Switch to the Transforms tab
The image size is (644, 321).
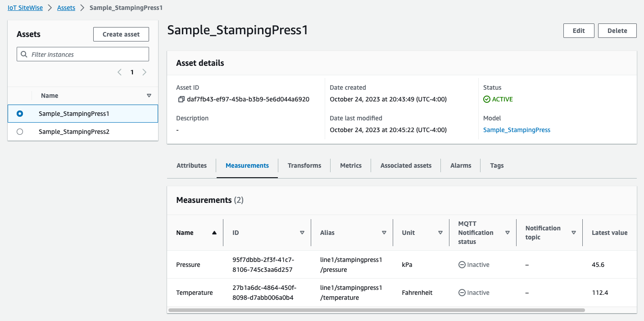[x=304, y=165]
